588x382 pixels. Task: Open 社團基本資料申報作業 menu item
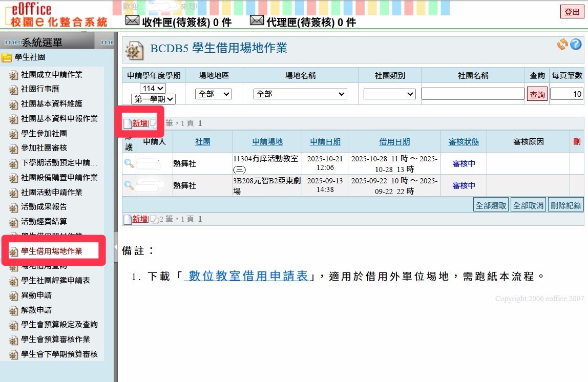(x=59, y=118)
